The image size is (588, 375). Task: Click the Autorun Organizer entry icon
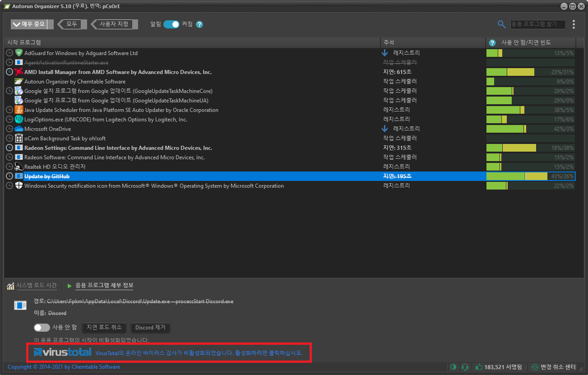click(19, 81)
